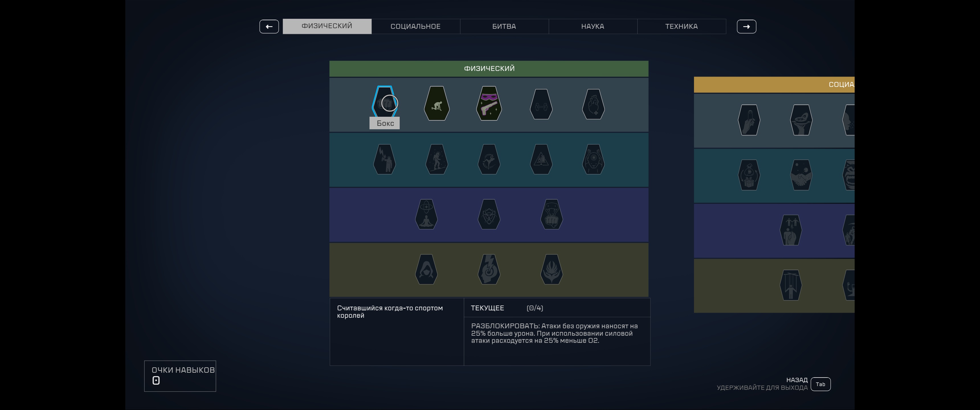The width and height of the screenshot is (980, 410).
Task: Switch to the СОЦИАЛЬНОЕ tab
Action: 415,26
